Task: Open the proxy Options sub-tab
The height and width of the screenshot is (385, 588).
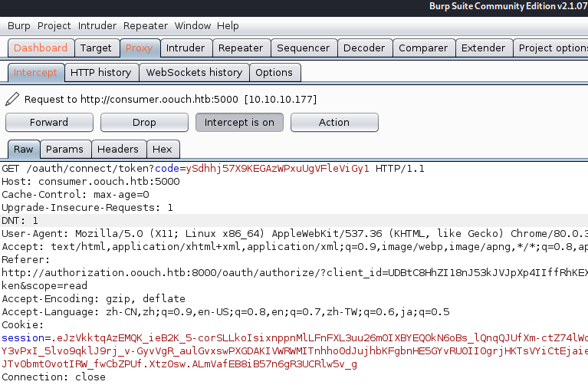Action: [274, 72]
